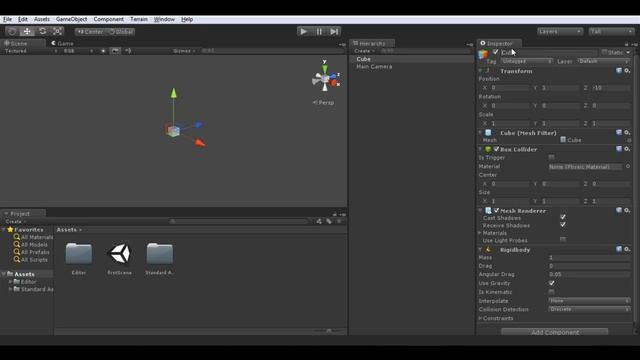Select the Rotate tool in toolbar
Image resolution: width=640 pixels, height=360 pixels.
pos(42,31)
